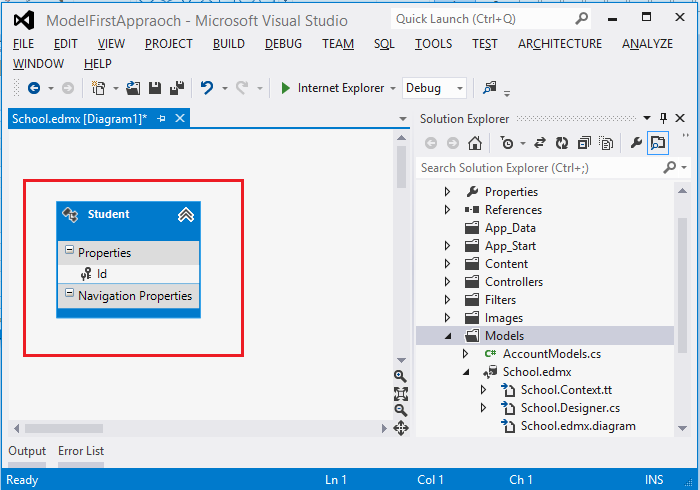Viewport: 700px width, 490px height.
Task: Expand the Controllers folder
Action: (x=447, y=282)
